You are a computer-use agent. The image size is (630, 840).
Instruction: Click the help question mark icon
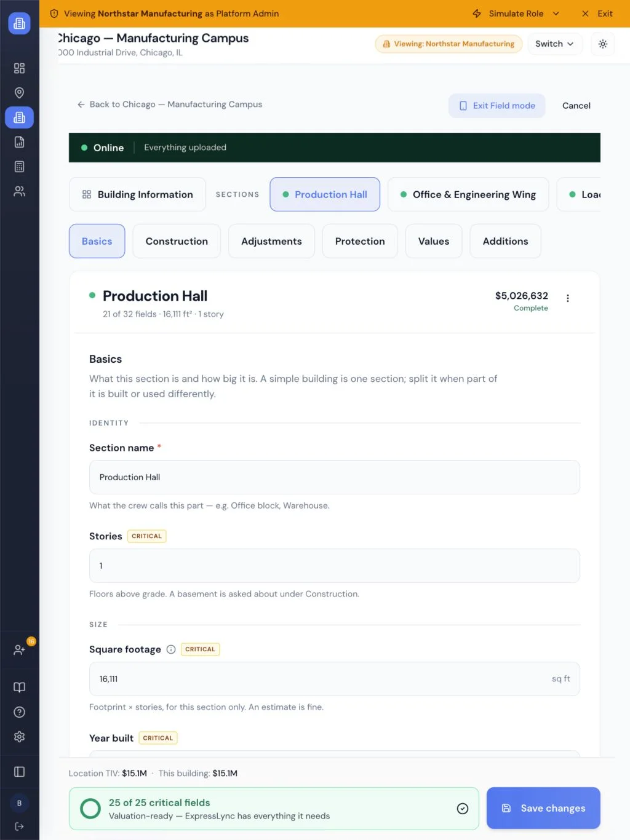point(19,712)
